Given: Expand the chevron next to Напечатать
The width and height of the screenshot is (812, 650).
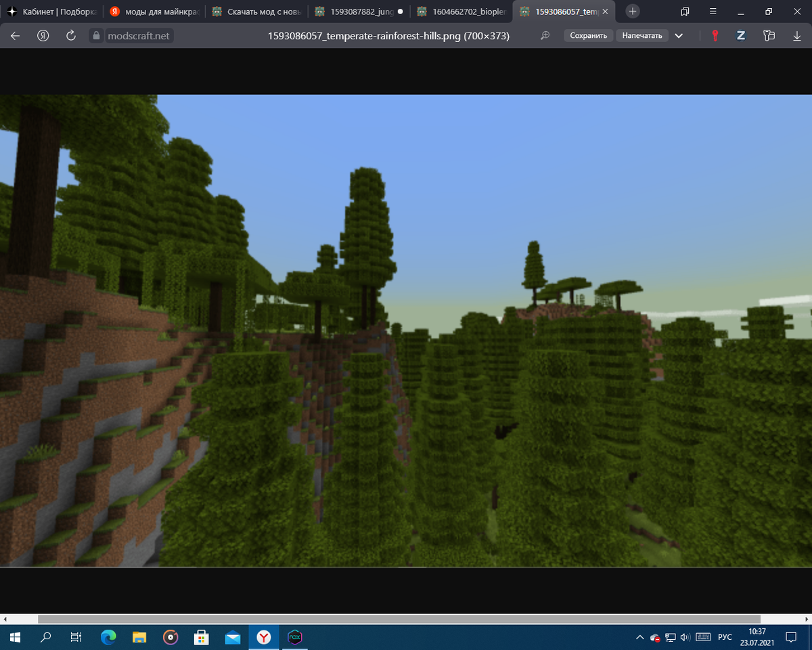Looking at the screenshot, I should tap(679, 36).
